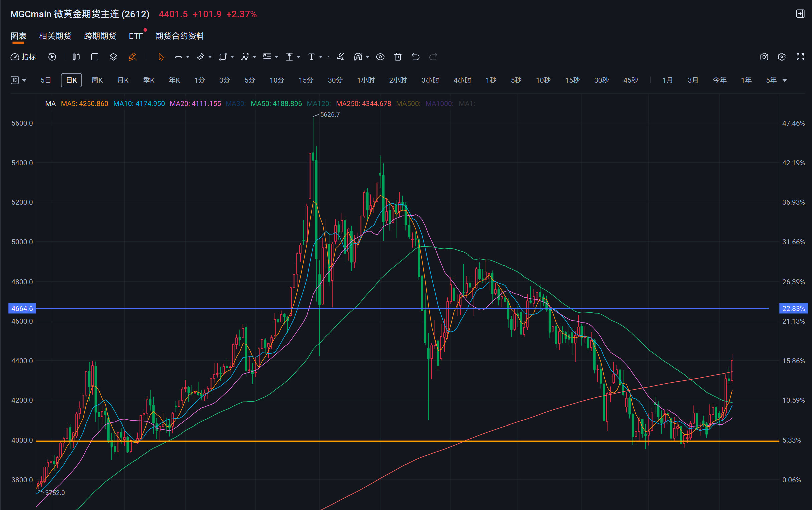Expand the crossed-out gauge tool dropdown arrow
The width and height of the screenshot is (812, 510).
[367, 57]
